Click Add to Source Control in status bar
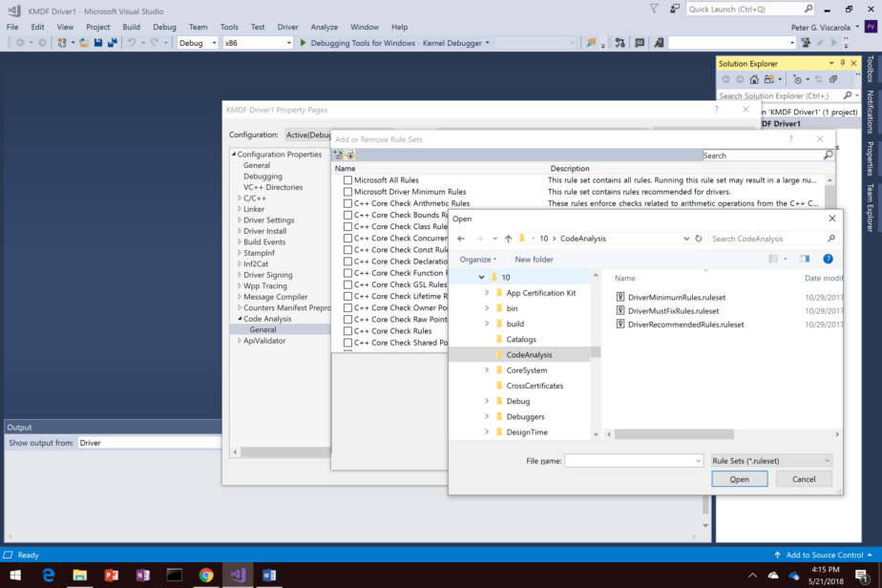Image resolution: width=882 pixels, height=588 pixels. (823, 555)
